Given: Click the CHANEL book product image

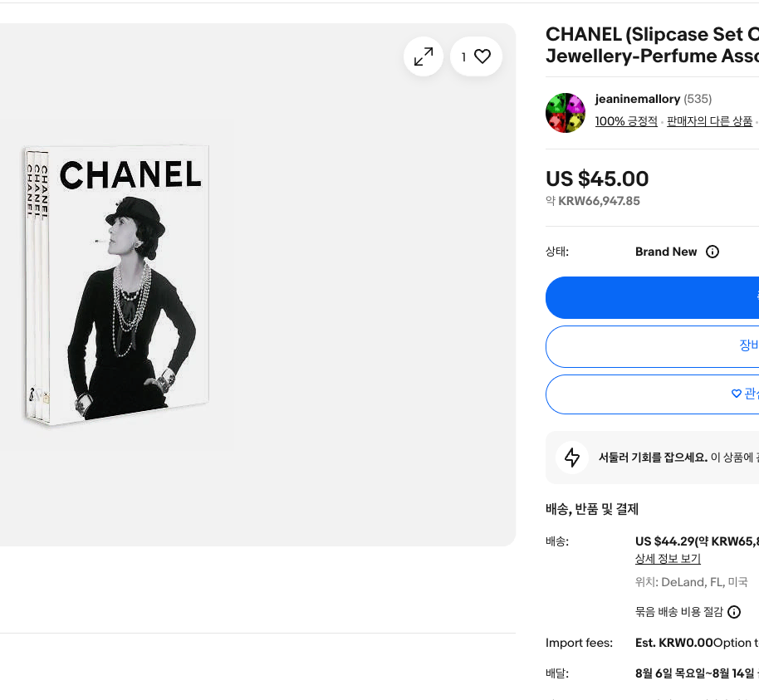Looking at the screenshot, I should point(117,286).
